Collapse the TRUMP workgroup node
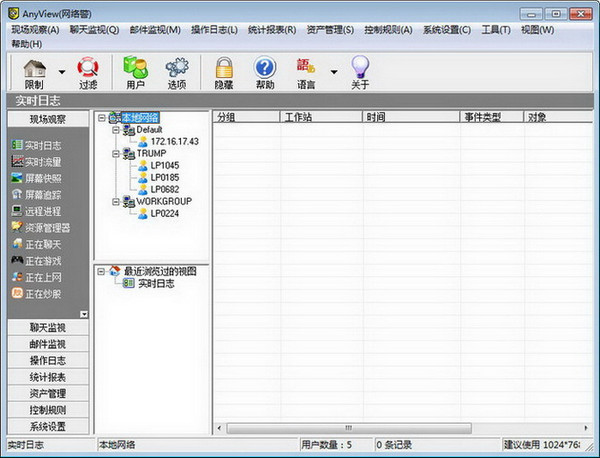The image size is (600, 458). (116, 154)
